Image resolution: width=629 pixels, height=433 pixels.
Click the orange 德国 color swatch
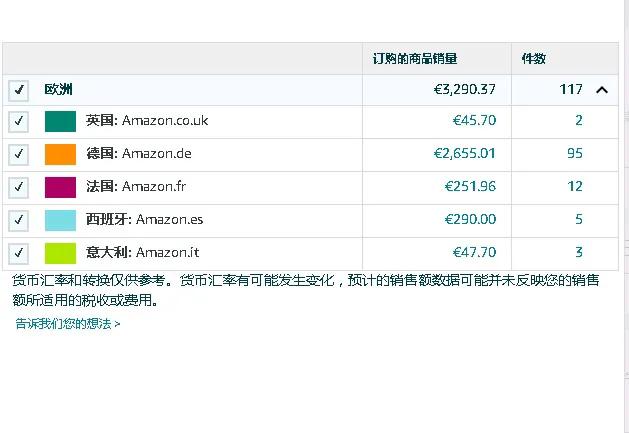tap(60, 154)
